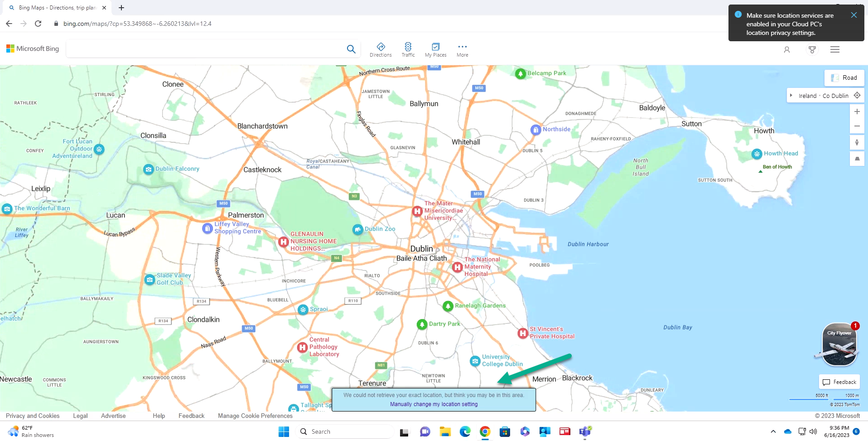The image size is (868, 441).
Task: Click the map Feedback button
Action: (839, 382)
